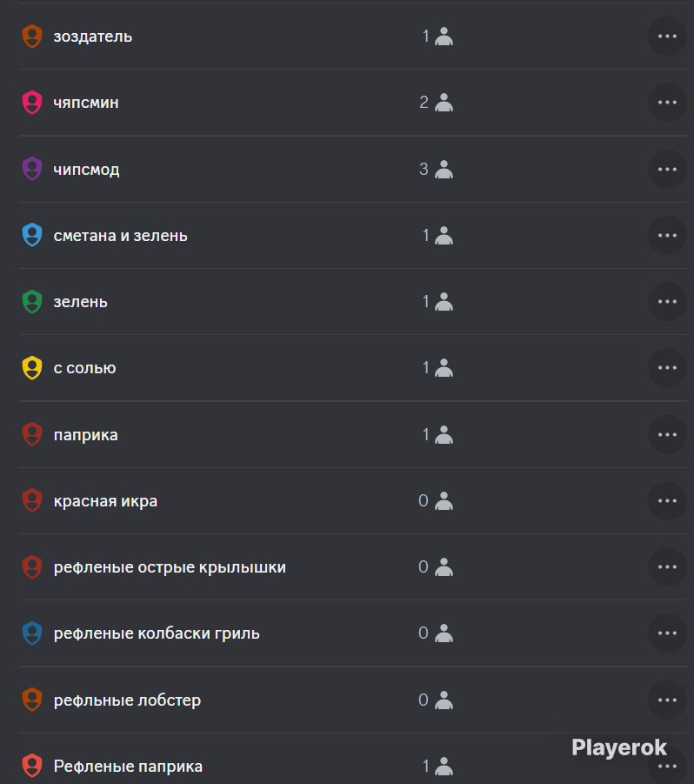The image size is (694, 784).
Task: Open three-dot menu for рефльные лобстер
Action: coord(667,700)
